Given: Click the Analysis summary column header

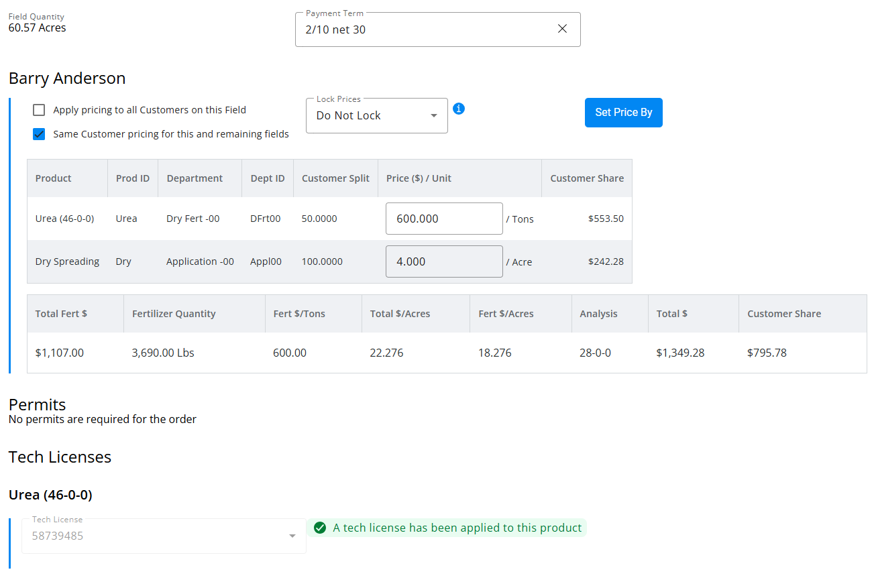Looking at the screenshot, I should click(x=598, y=314).
